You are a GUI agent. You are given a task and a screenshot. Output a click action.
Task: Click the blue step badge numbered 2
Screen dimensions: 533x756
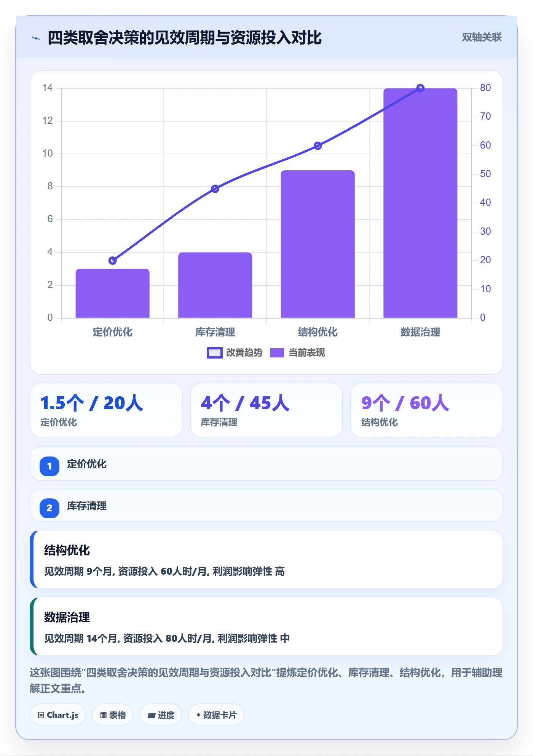click(x=49, y=508)
